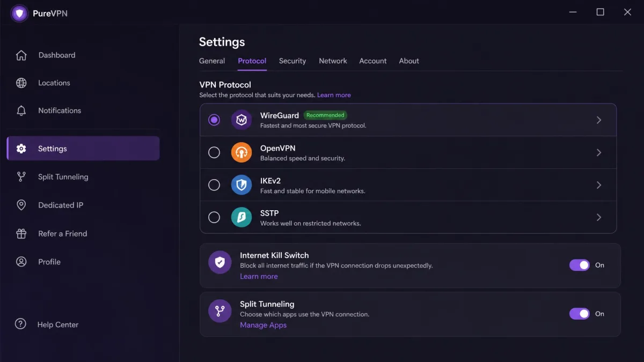The width and height of the screenshot is (644, 362).
Task: Go to Locations in the sidebar
Action: click(x=83, y=83)
